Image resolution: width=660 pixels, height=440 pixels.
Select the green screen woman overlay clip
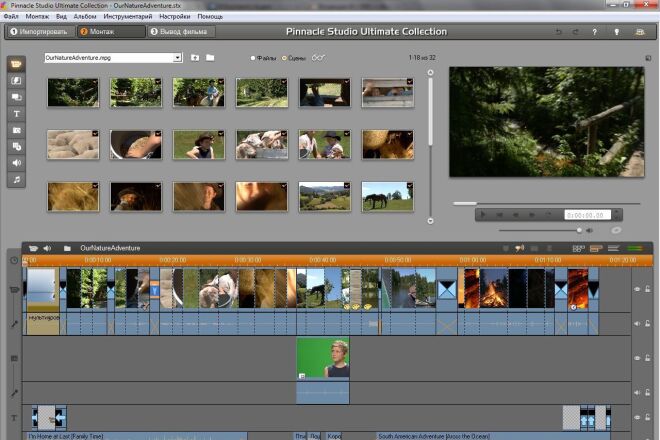tap(323, 358)
